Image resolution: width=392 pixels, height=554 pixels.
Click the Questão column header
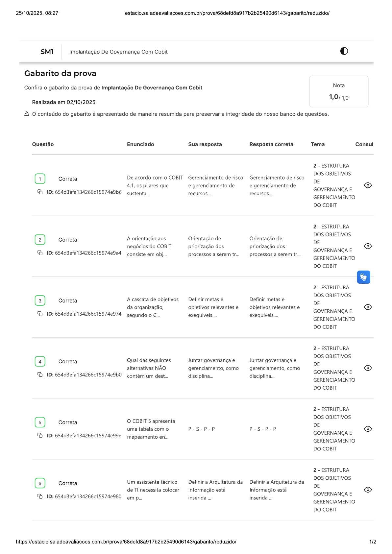click(x=43, y=144)
